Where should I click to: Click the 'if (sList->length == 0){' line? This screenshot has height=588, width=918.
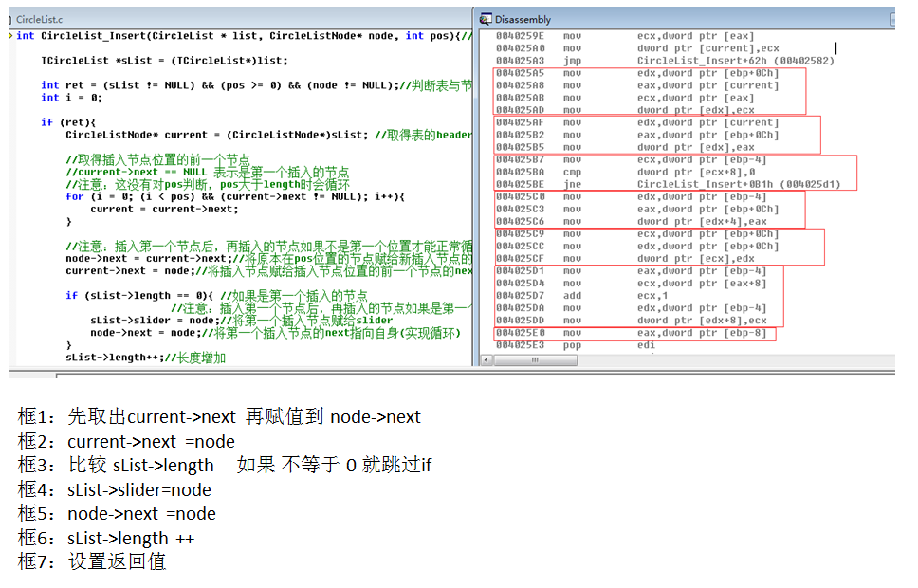[216, 295]
